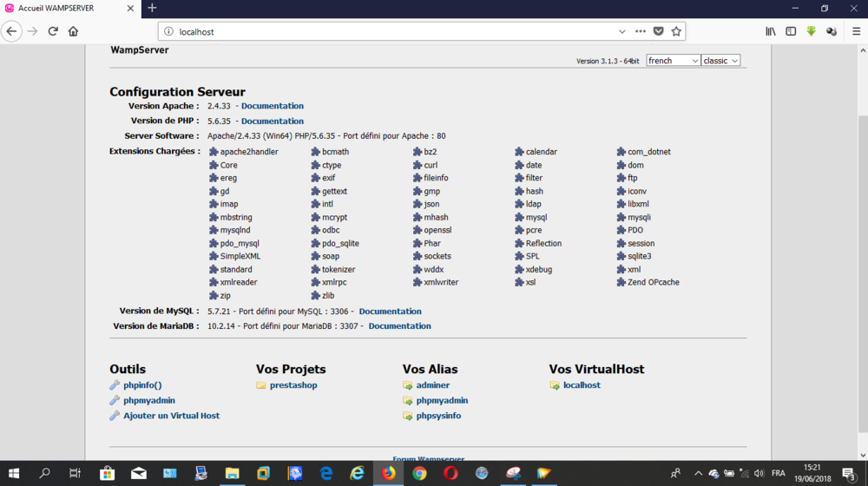This screenshot has width=868, height=486.
Task: Open Task View on taskbar
Action: coord(75,473)
